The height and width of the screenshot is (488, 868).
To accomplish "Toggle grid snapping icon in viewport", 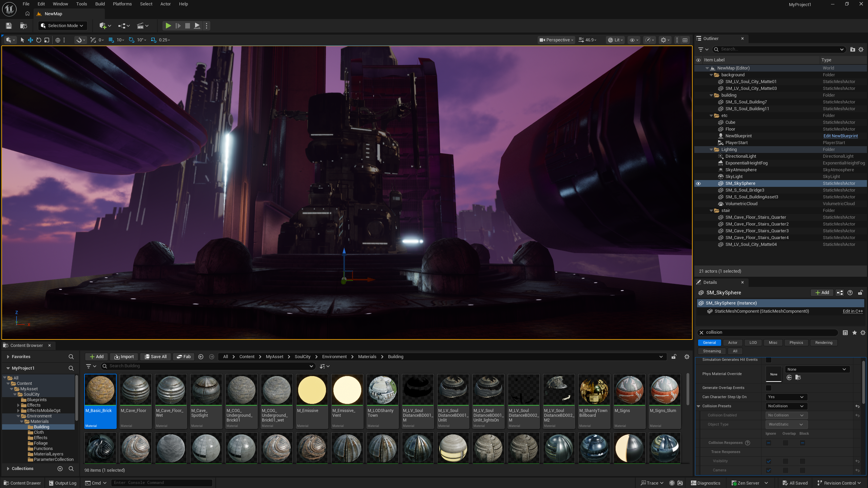I will (x=111, y=40).
